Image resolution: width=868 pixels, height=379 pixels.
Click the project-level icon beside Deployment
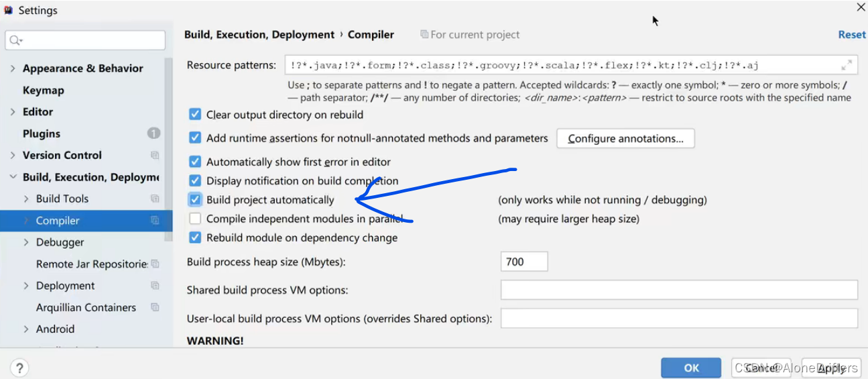click(155, 286)
